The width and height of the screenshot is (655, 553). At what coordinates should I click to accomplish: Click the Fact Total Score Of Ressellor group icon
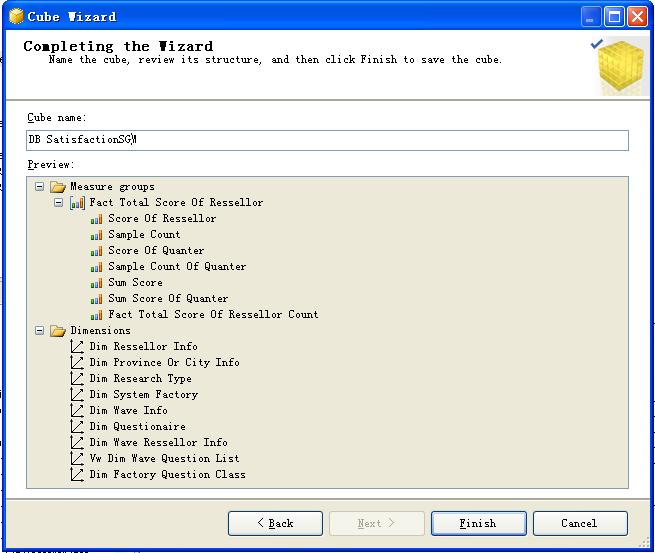coord(77,203)
